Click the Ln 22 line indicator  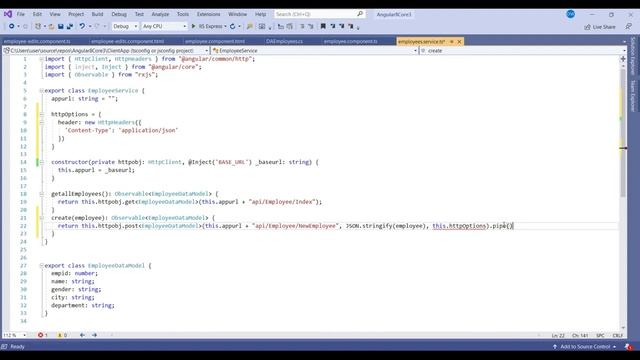pyautogui.click(x=558, y=336)
